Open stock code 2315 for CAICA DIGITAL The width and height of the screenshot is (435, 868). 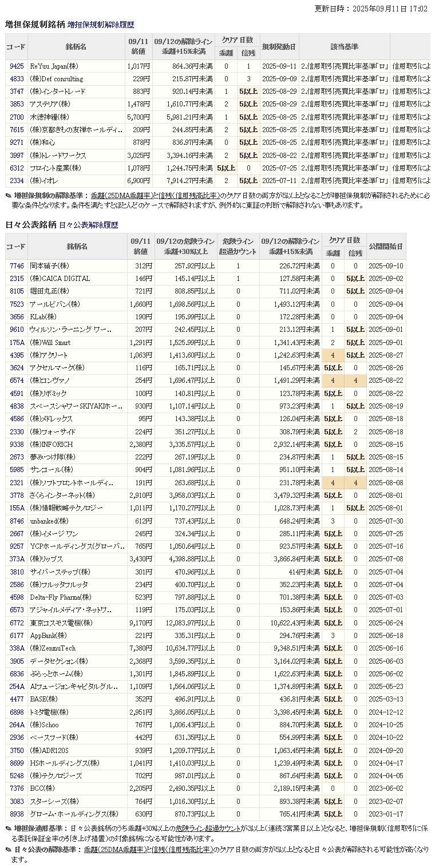click(x=17, y=279)
